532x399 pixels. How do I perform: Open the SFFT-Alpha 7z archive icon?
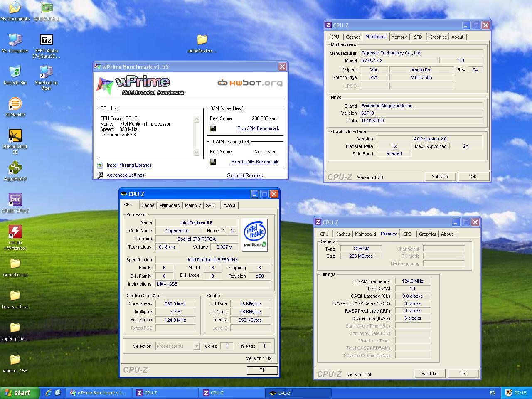46,46
